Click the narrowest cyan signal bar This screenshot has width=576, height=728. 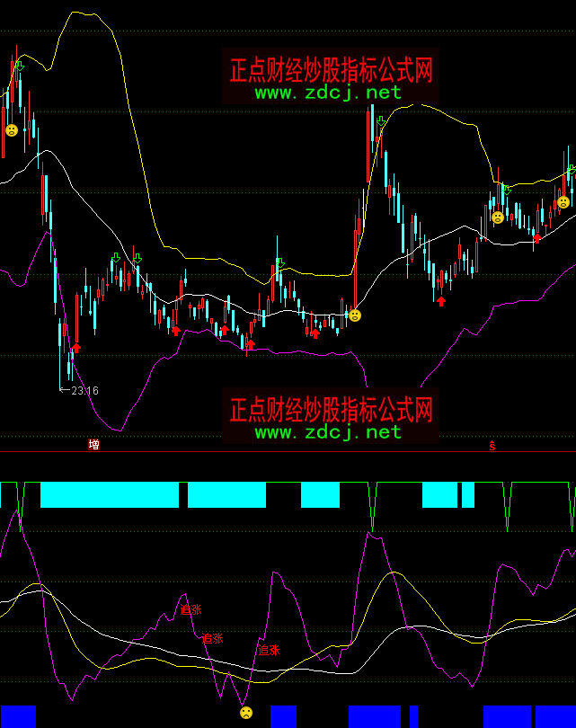[x=467, y=495]
